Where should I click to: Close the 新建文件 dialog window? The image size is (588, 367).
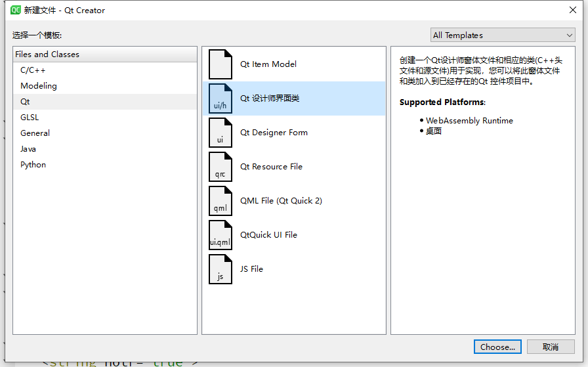click(573, 10)
